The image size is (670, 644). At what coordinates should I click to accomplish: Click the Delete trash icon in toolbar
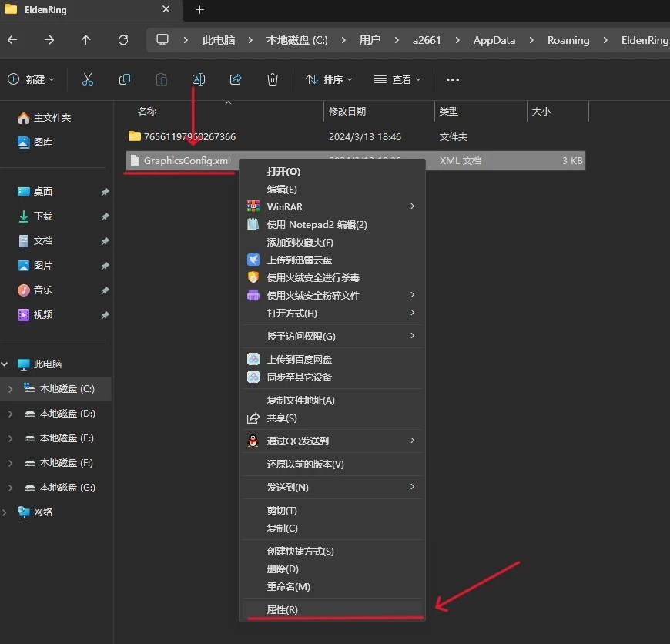tap(272, 79)
